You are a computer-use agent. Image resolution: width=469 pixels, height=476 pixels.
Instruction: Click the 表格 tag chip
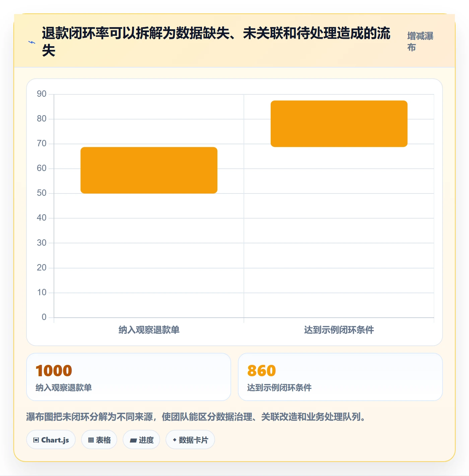(99, 440)
